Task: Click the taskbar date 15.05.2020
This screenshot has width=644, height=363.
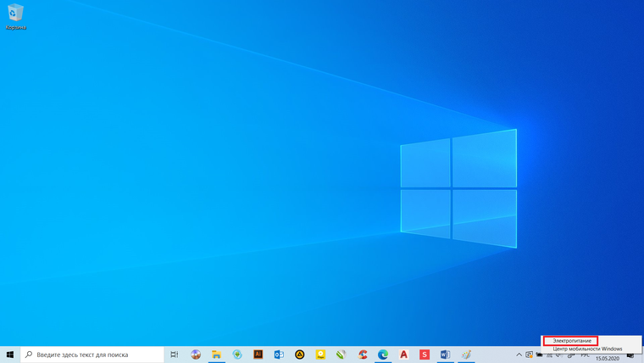Action: pos(607,359)
